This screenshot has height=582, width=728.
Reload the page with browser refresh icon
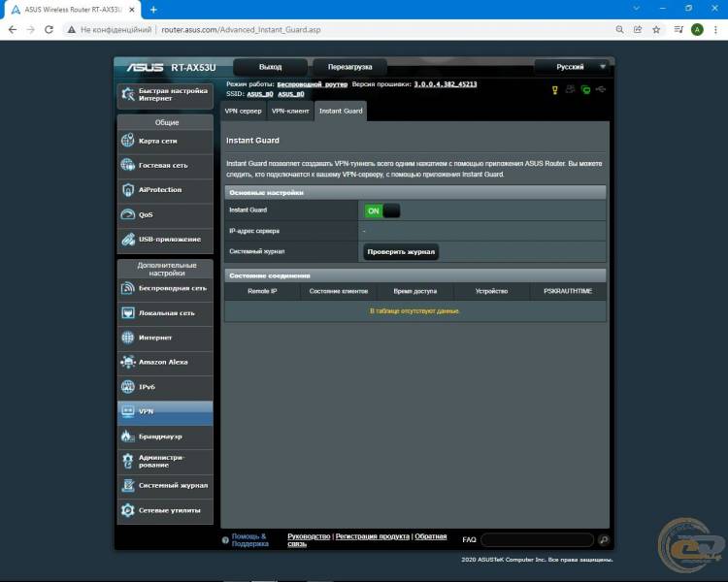click(x=49, y=30)
